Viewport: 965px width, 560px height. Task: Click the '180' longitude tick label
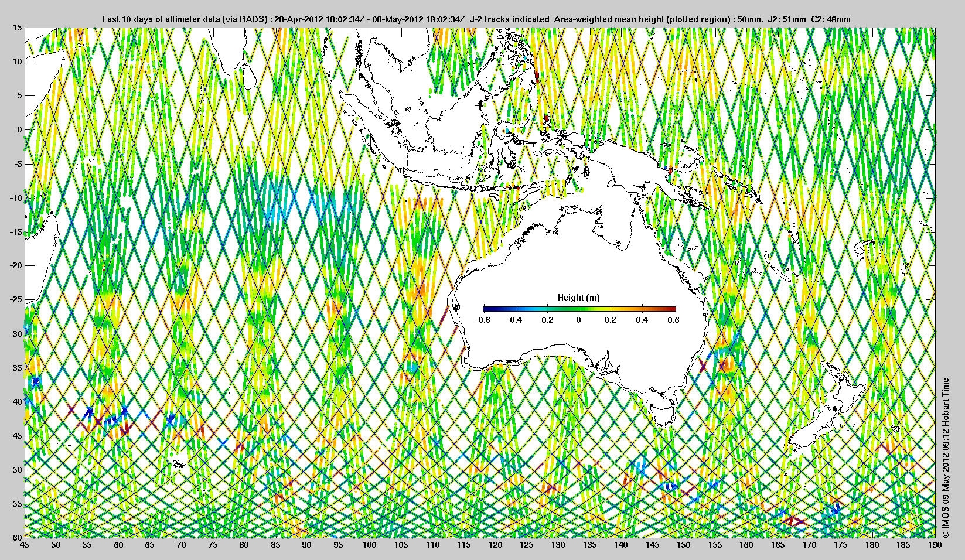872,545
